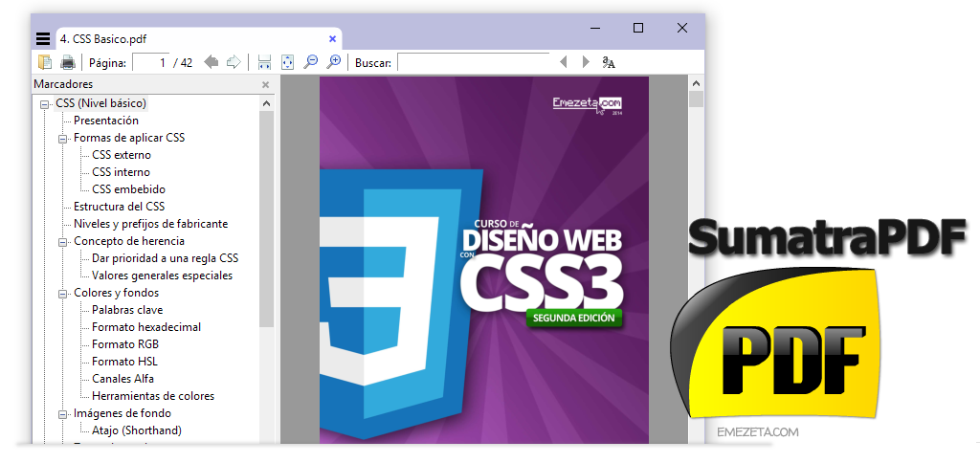This screenshot has width=980, height=463.
Task: Close the SumatraPDF window
Action: pyautogui.click(x=681, y=28)
